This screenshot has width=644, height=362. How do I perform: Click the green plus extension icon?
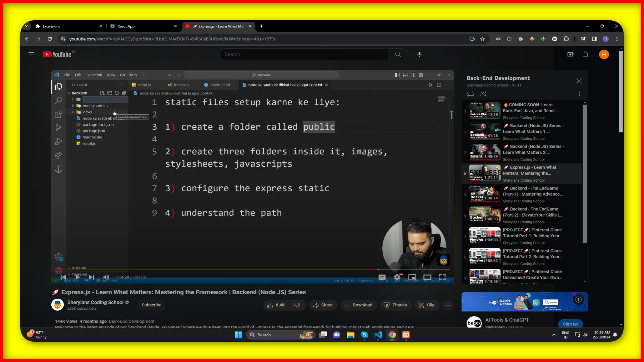click(543, 39)
